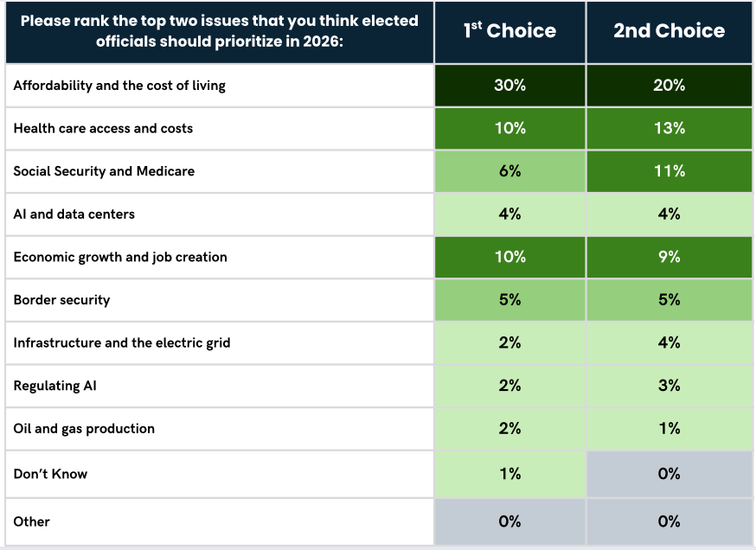This screenshot has height=550, width=756.
Task: Click the 2nd Choice column header
Action: (x=670, y=32)
